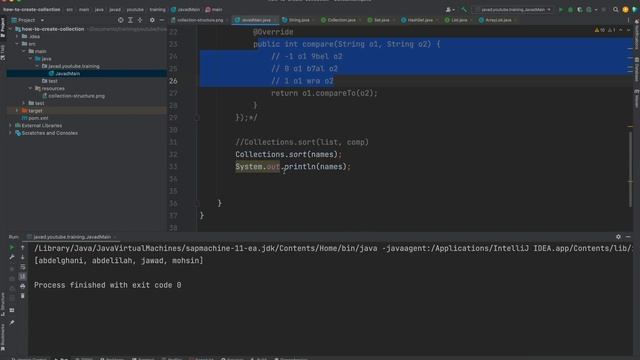This screenshot has height=360, width=640.
Task: Click the build hammer icon
Action: tap(464, 9)
